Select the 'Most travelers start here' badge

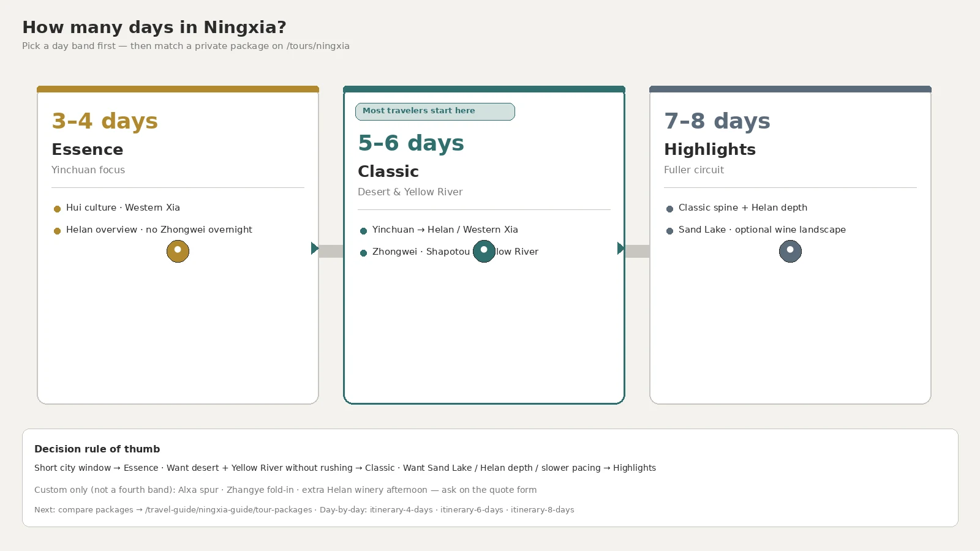[435, 111]
